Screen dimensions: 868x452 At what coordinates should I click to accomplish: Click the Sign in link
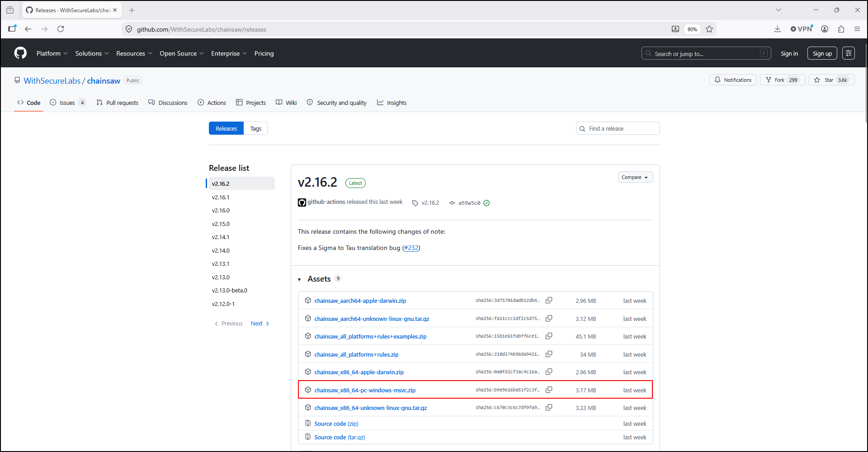[x=789, y=53]
